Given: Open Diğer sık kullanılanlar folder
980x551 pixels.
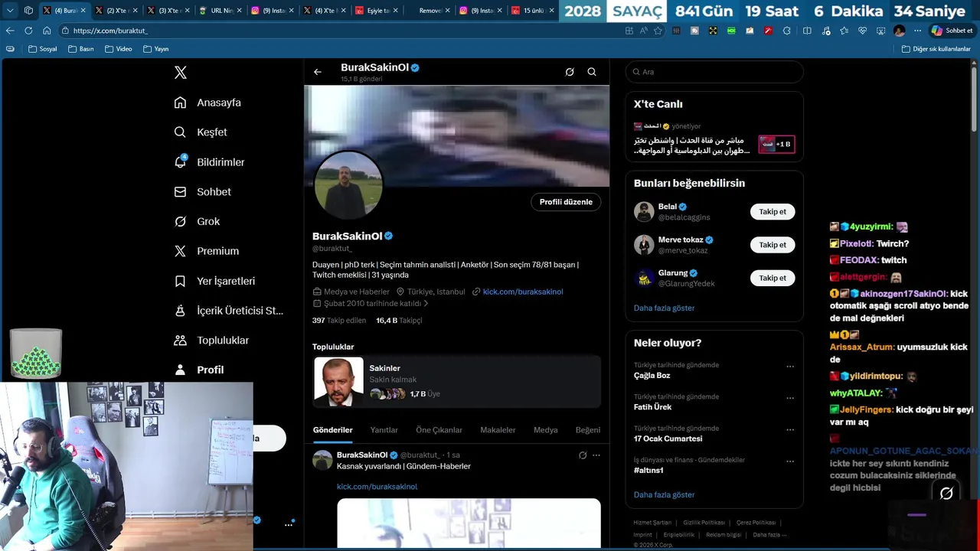Looking at the screenshot, I should (936, 49).
